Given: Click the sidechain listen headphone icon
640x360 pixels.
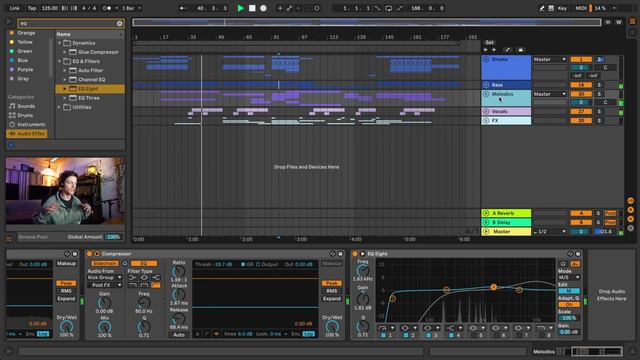Looking at the screenshot, I should (x=125, y=264).
